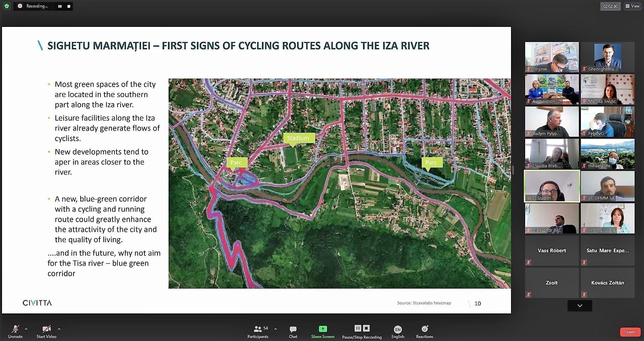Open the Reactions menu
The width and height of the screenshot is (644, 341).
coord(424,332)
